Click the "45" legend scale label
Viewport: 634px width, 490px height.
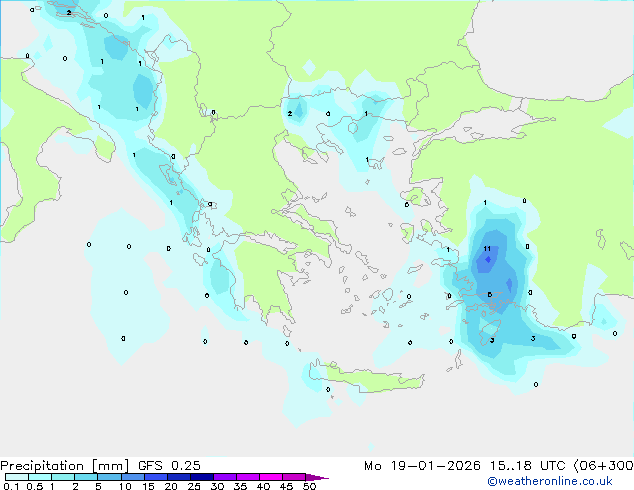tap(286, 486)
